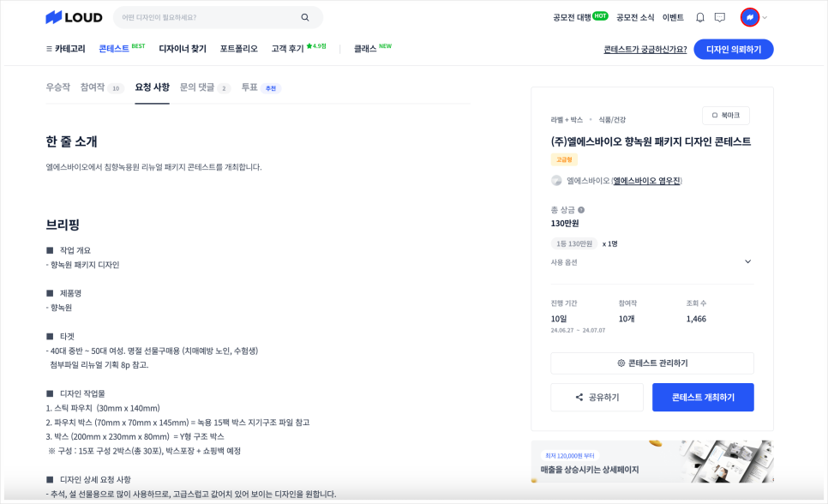Viewport: 828px width, 504px height.
Task: Open 디자이너 찾기 menu
Action: pyautogui.click(x=183, y=49)
